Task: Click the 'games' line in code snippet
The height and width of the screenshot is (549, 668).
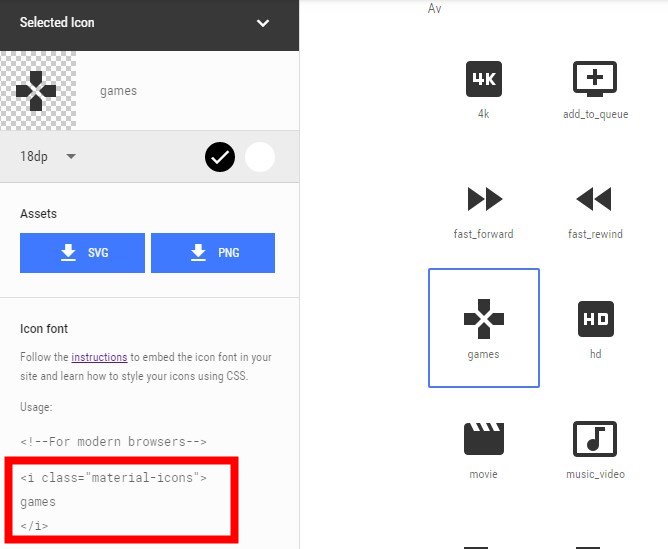Action: click(x=38, y=502)
